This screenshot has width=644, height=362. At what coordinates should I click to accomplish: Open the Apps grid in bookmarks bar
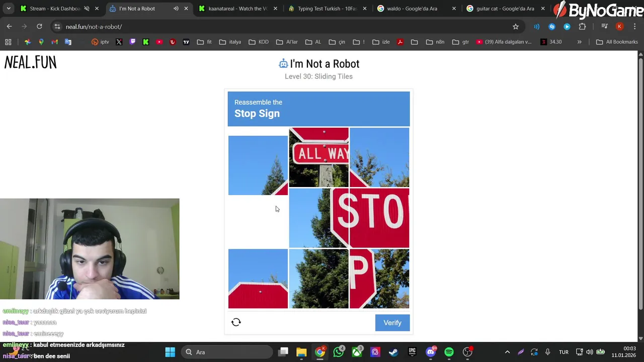[x=8, y=42]
